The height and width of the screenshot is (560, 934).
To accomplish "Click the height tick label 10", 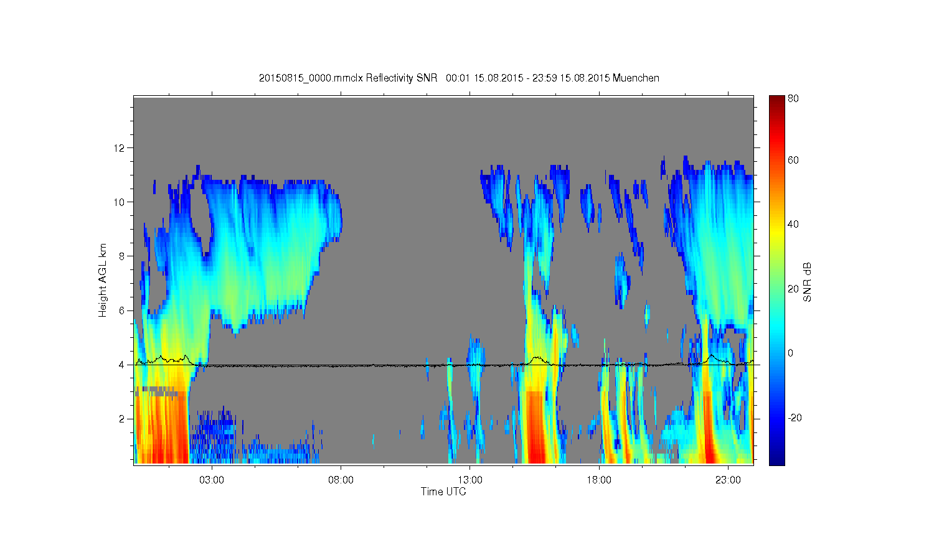I will [x=120, y=202].
